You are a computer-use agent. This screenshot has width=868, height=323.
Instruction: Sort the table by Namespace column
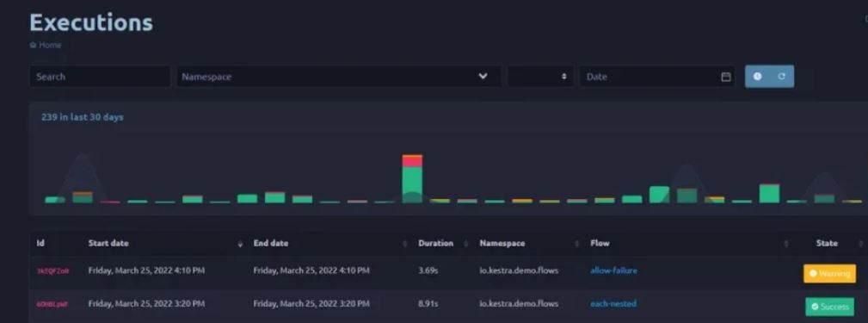click(x=502, y=243)
